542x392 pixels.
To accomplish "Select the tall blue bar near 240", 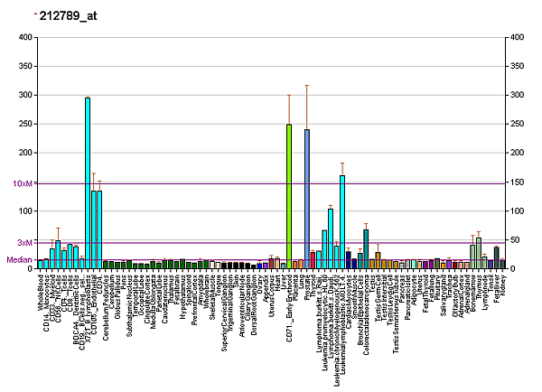I will [x=307, y=199].
